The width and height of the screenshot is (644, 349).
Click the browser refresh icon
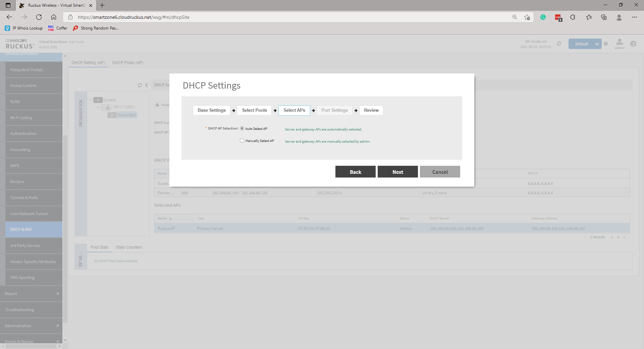point(39,17)
